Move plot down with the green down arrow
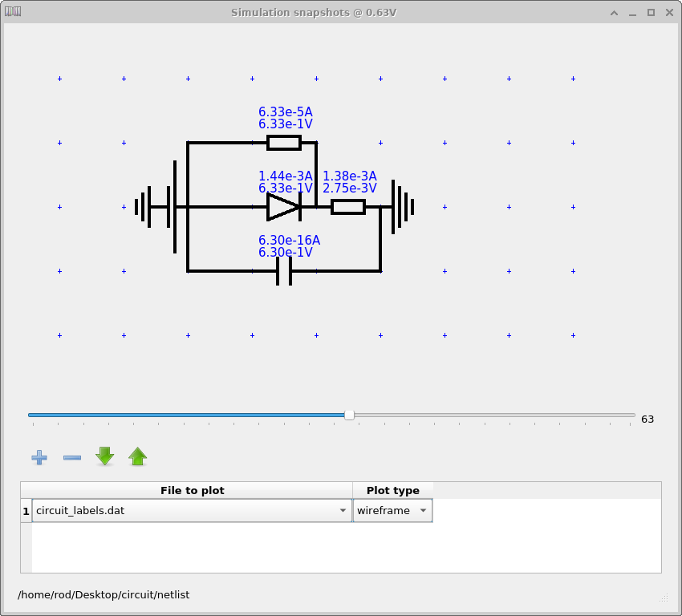Image resolution: width=682 pixels, height=616 pixels. [x=104, y=456]
